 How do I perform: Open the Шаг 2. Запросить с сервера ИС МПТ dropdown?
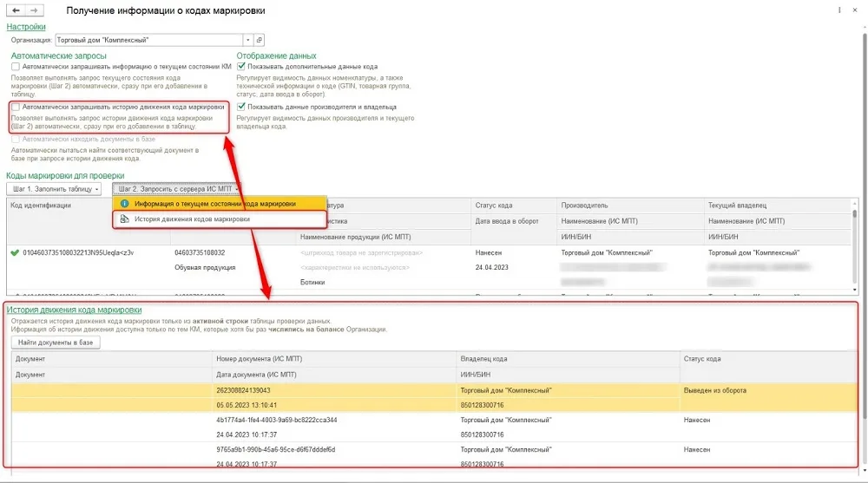coord(177,189)
